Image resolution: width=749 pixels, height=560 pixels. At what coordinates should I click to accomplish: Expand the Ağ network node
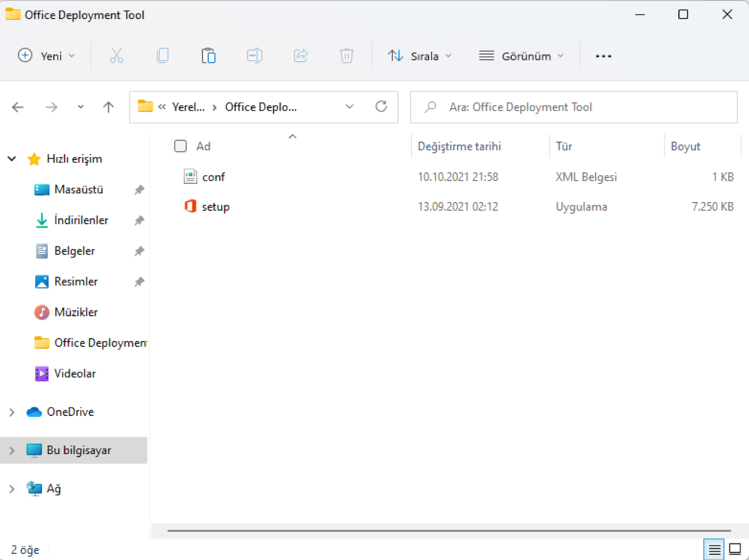point(12,488)
